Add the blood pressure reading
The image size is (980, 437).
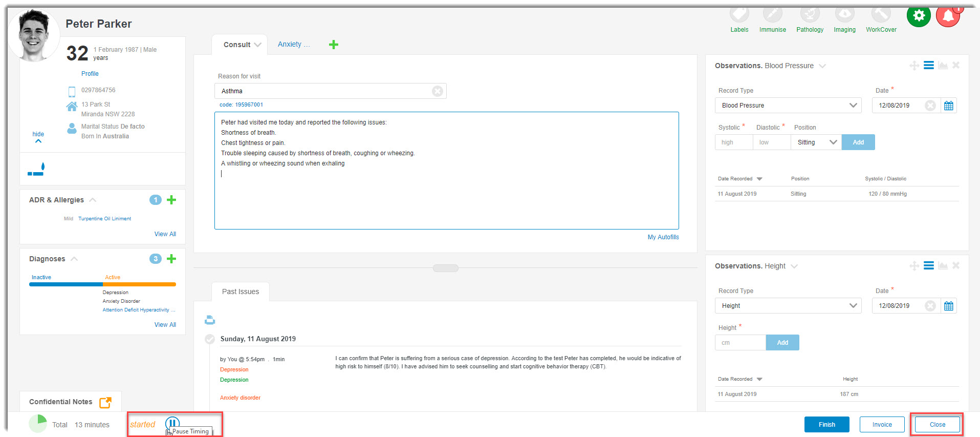tap(858, 142)
